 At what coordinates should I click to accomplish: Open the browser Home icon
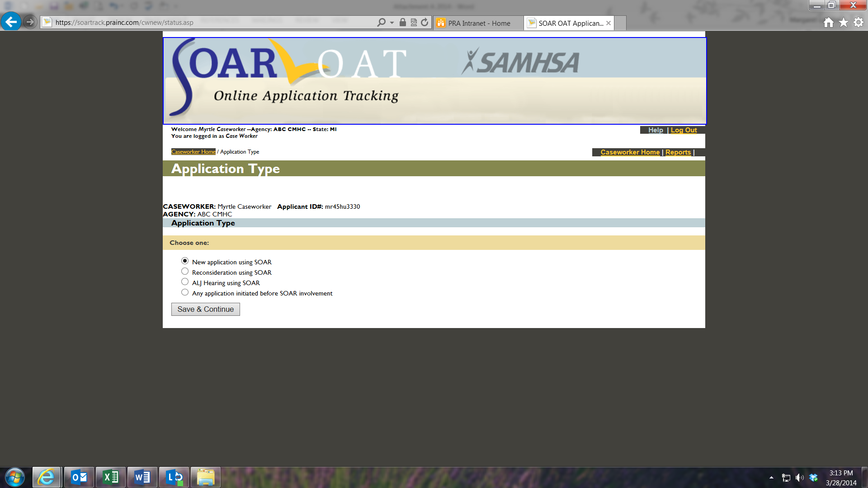[x=828, y=23]
